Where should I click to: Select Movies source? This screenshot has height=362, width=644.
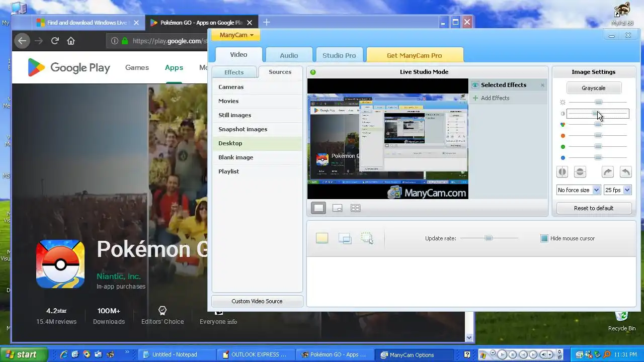[x=257, y=101]
